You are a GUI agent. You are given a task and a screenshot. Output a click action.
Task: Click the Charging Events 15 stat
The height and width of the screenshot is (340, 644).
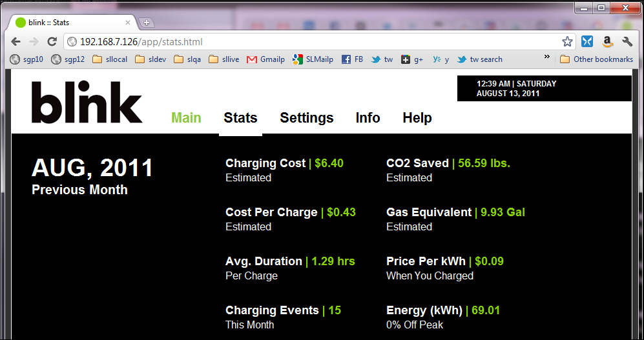283,310
